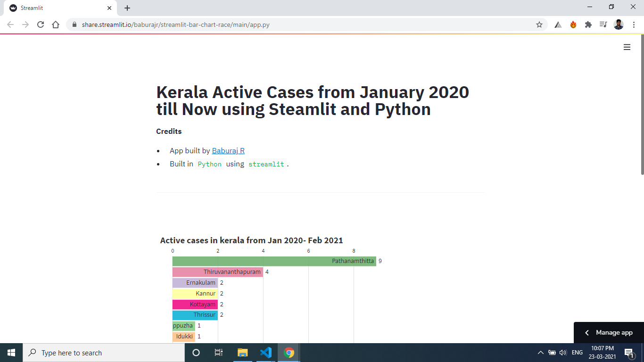Click the Thiruvananthapuram bar

point(218,272)
